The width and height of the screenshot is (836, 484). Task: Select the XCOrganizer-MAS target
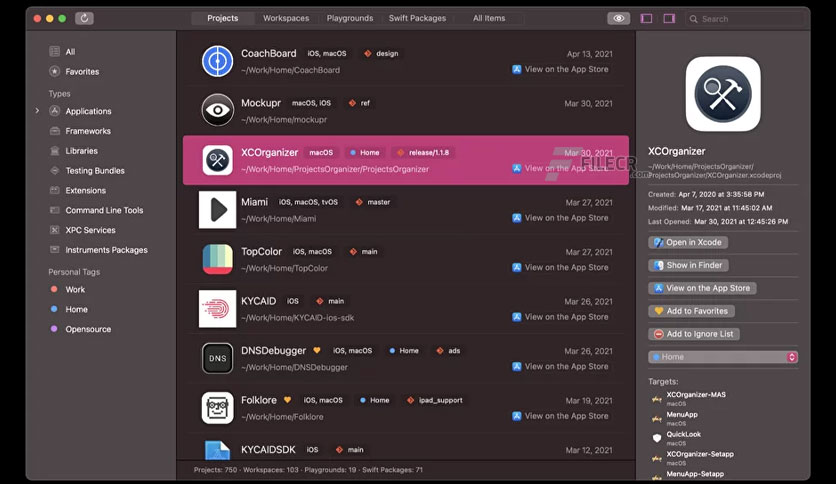pos(695,398)
